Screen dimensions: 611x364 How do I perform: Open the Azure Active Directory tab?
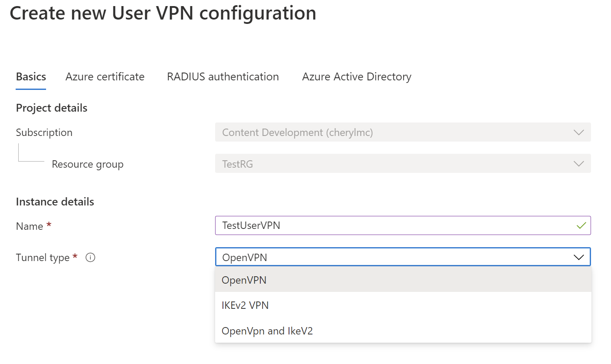(x=356, y=77)
